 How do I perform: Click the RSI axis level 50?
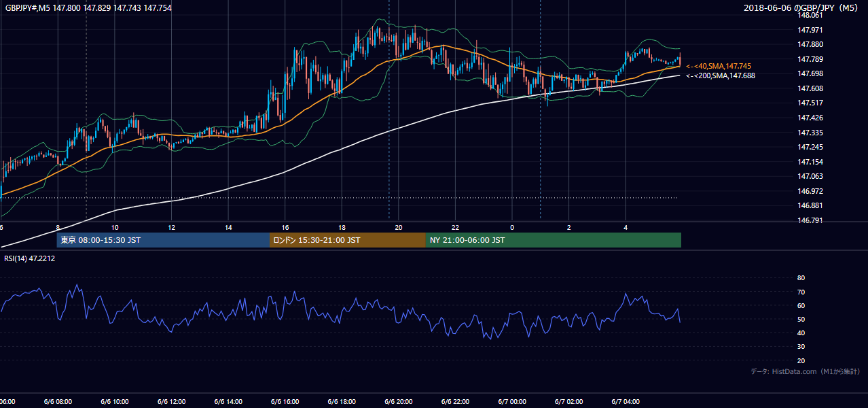point(801,320)
